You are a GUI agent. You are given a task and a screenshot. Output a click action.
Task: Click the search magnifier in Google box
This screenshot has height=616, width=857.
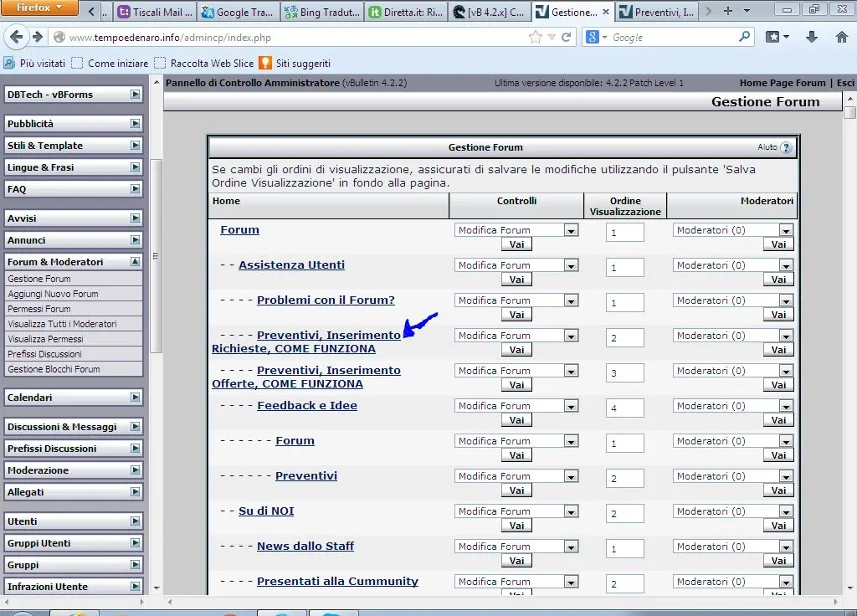click(x=744, y=37)
